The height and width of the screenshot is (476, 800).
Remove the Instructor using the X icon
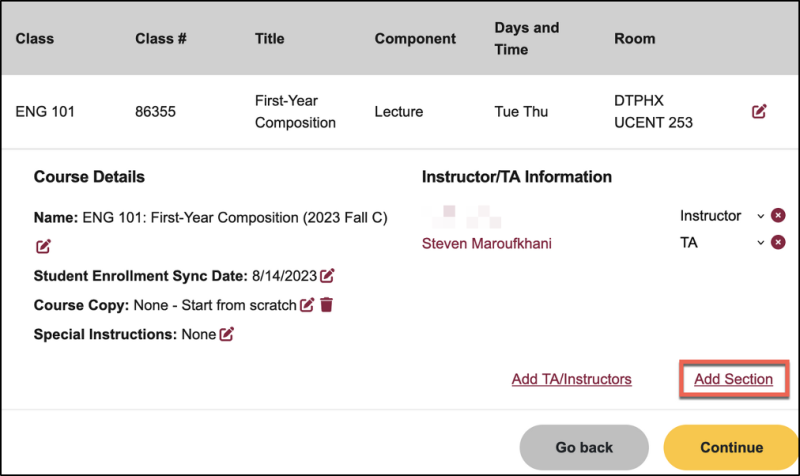(x=778, y=216)
